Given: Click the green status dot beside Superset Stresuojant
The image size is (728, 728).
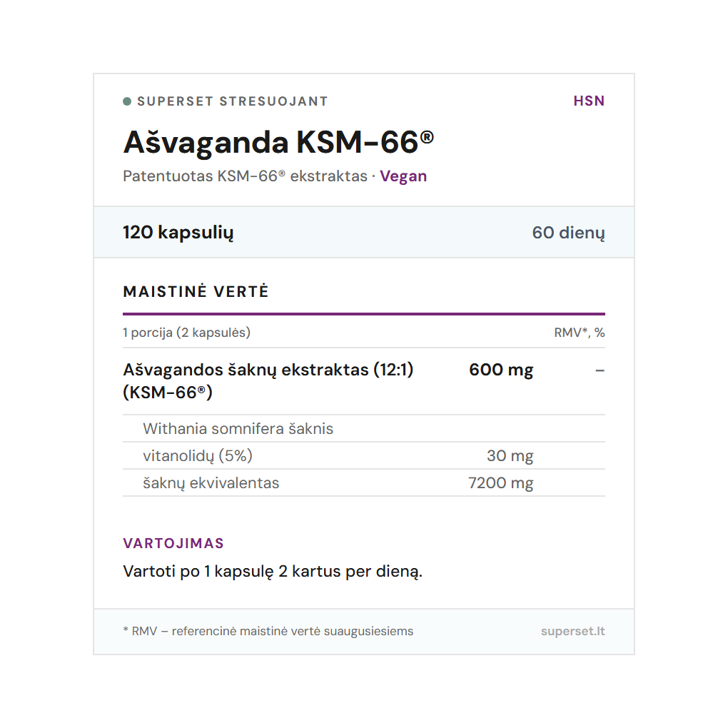Looking at the screenshot, I should [127, 101].
